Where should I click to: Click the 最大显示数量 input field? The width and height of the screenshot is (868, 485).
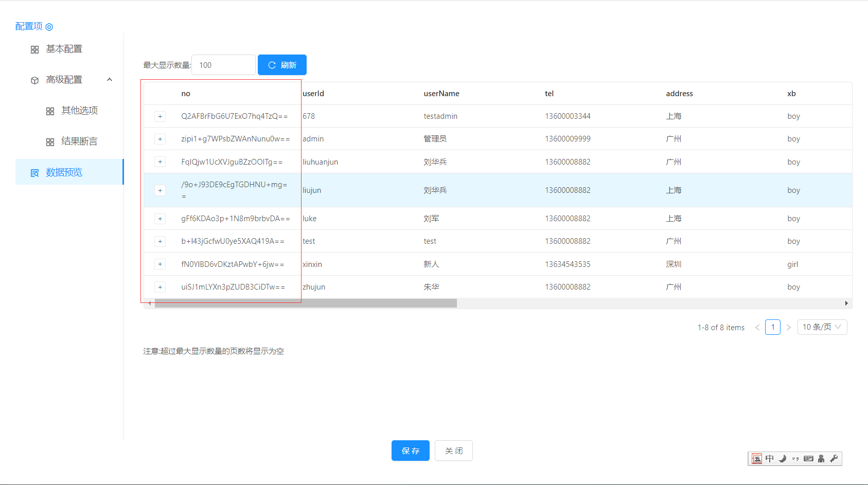(223, 65)
